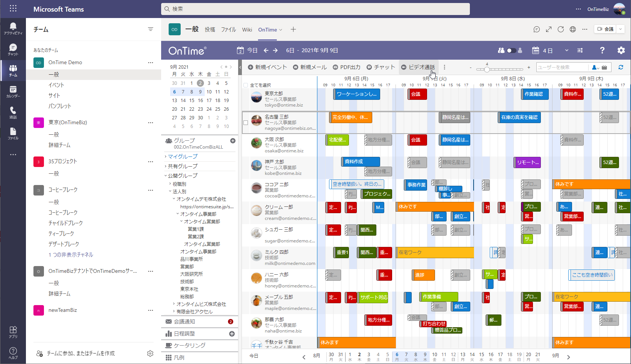Open 1つの非表示チャネル link
Screen dimensions: 631x364
click(71, 254)
